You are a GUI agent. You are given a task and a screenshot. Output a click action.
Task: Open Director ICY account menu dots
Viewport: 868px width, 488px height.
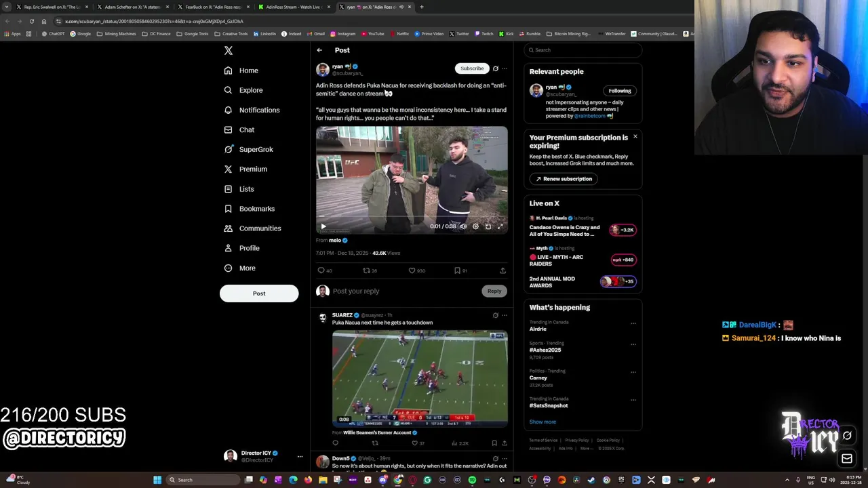(300, 457)
